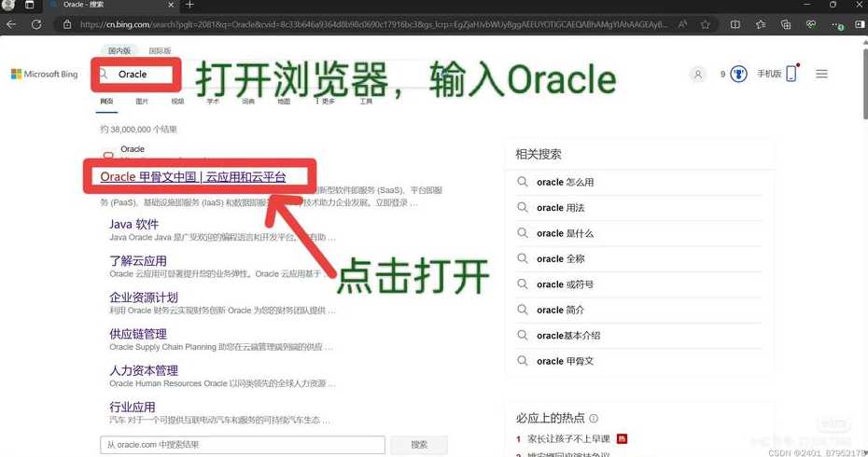868x457 pixels.
Task: Open the 行业应用 sublink
Action: coord(133,407)
